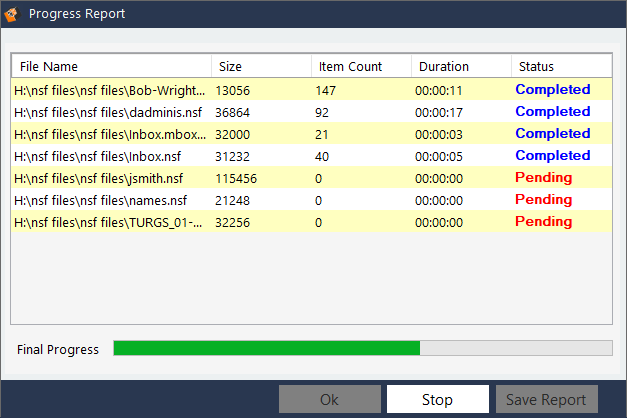Image resolution: width=627 pixels, height=418 pixels.
Task: Click Completed status for dadminis.nsf
Action: [x=552, y=112]
